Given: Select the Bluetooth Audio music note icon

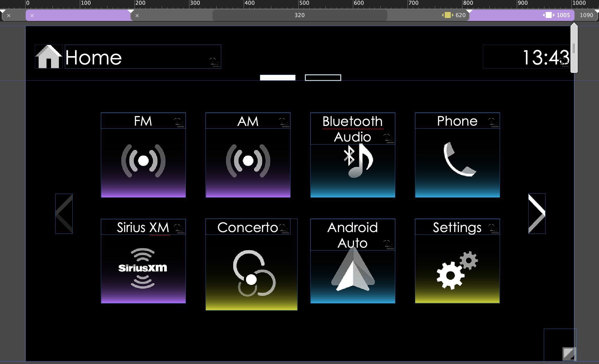Looking at the screenshot, I should (x=358, y=161).
